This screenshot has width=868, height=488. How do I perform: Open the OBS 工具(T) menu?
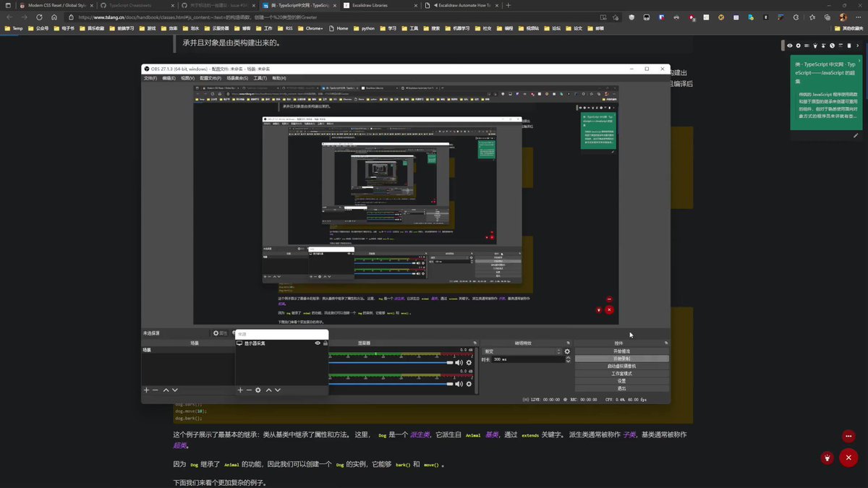(260, 78)
